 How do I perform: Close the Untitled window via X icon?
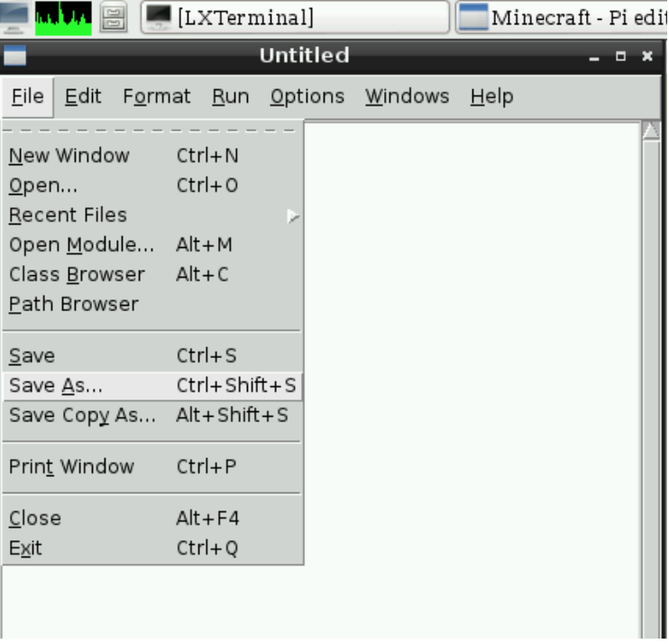pyautogui.click(x=647, y=56)
